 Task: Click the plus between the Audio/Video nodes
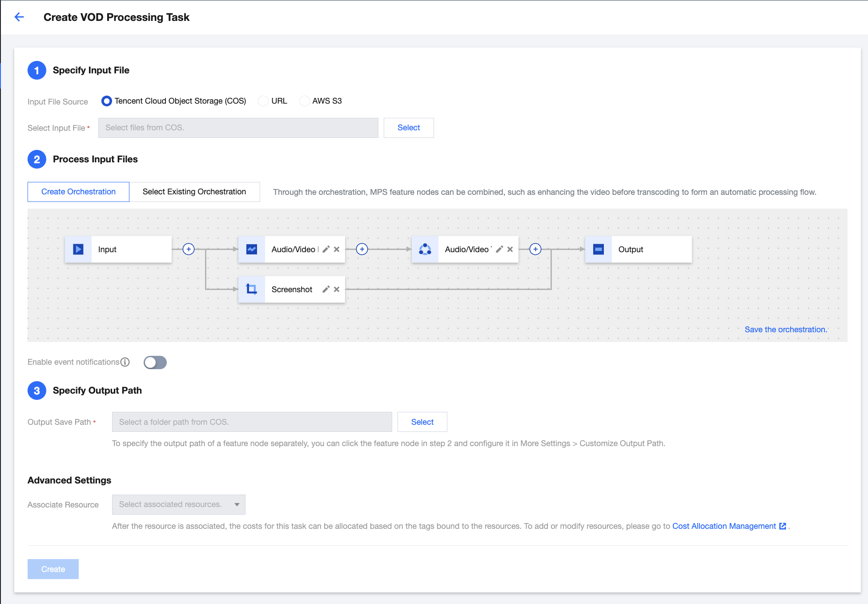pyautogui.click(x=362, y=249)
